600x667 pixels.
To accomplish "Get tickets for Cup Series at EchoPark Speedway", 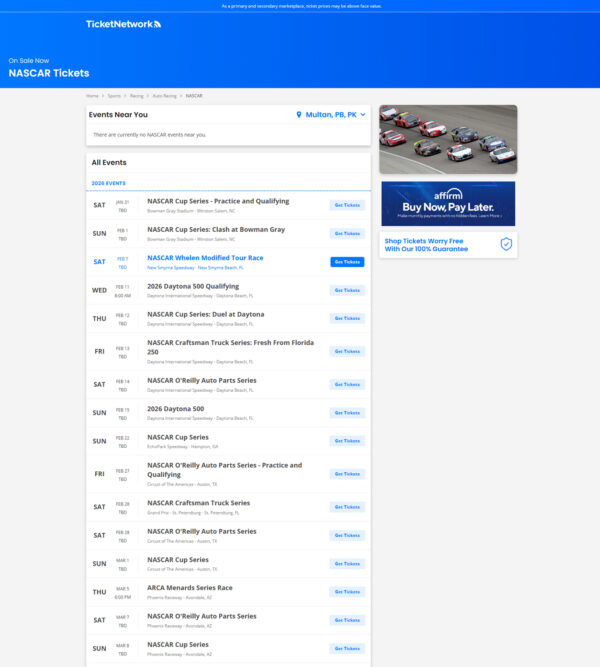I will (x=347, y=441).
